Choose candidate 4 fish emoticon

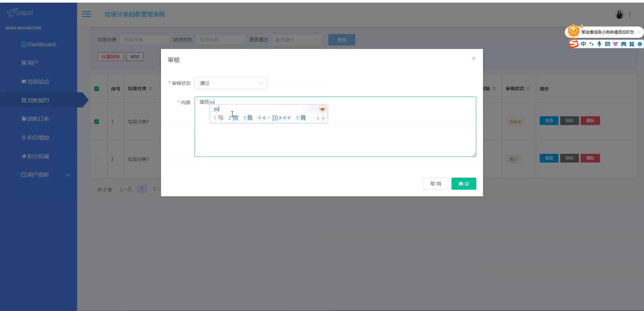click(x=274, y=118)
